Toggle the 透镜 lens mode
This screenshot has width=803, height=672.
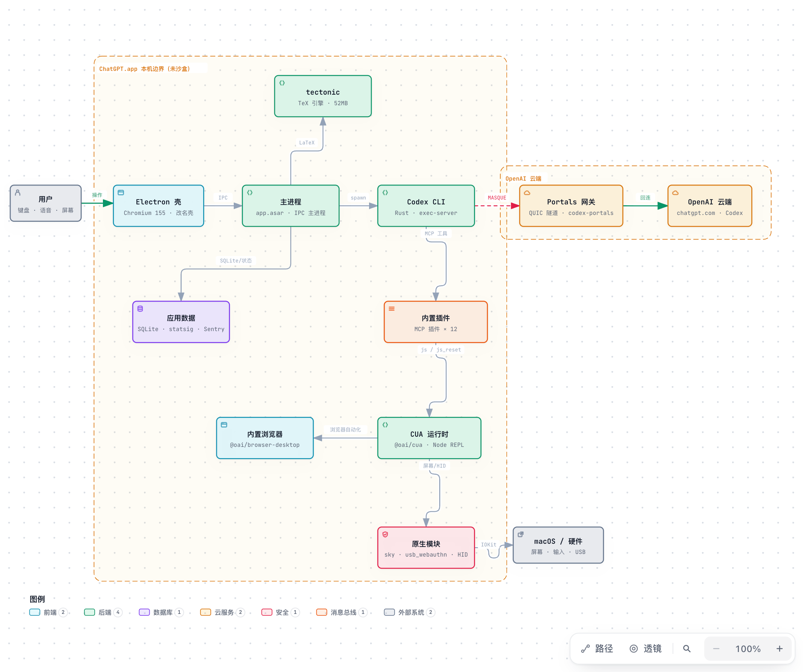645,649
